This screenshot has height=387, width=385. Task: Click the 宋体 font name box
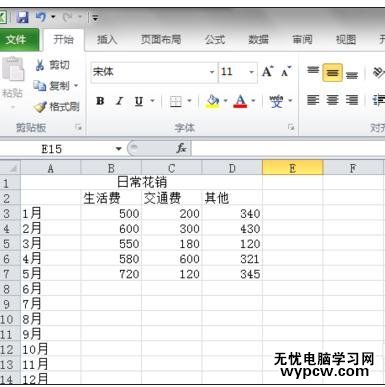pos(149,72)
